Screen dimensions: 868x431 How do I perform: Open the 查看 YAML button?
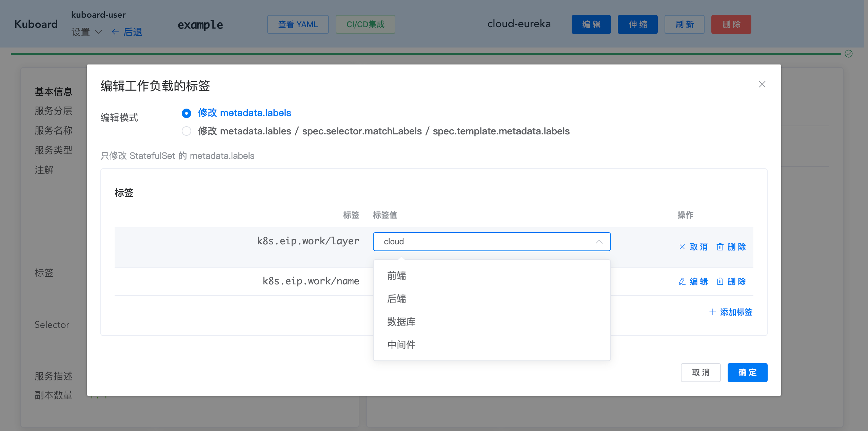point(298,24)
